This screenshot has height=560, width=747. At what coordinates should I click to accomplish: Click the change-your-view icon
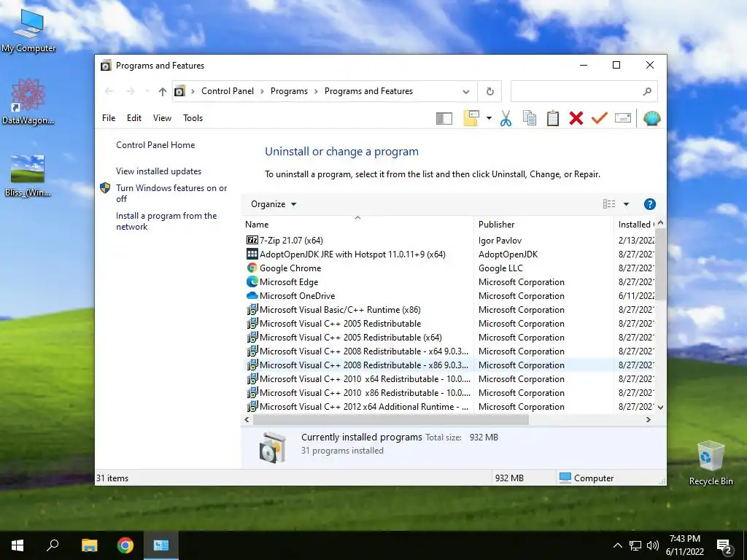pyautogui.click(x=609, y=204)
